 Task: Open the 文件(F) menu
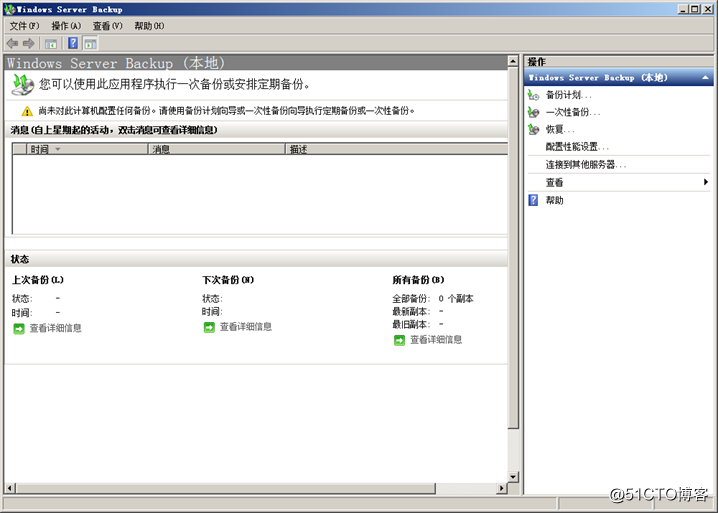[x=25, y=26]
